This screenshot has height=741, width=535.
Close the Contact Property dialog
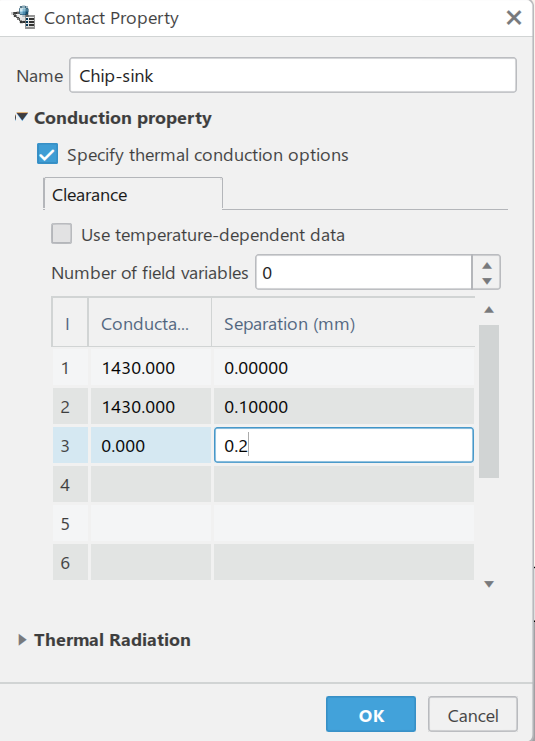tap(514, 18)
